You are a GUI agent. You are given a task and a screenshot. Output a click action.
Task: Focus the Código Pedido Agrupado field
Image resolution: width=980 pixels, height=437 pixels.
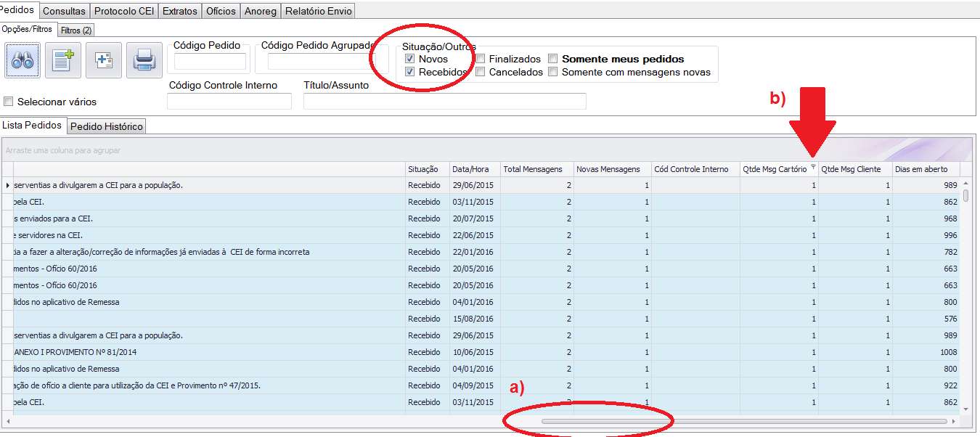pyautogui.click(x=319, y=62)
